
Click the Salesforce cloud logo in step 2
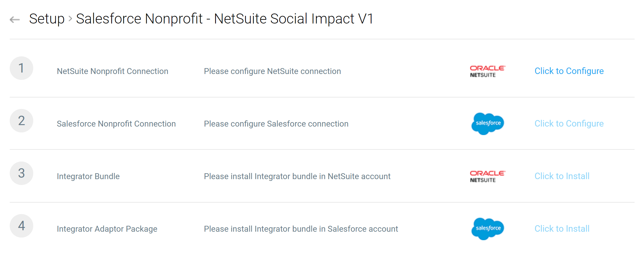click(x=487, y=124)
